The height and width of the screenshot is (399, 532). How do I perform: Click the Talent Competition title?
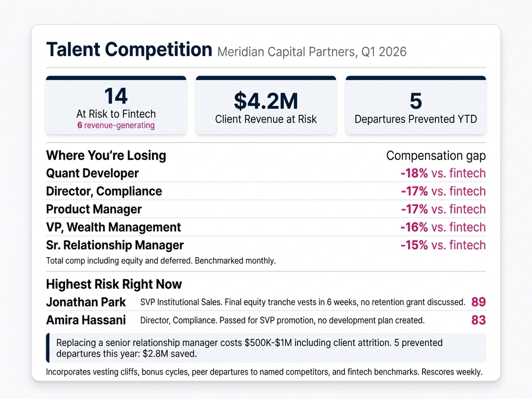[x=129, y=50]
